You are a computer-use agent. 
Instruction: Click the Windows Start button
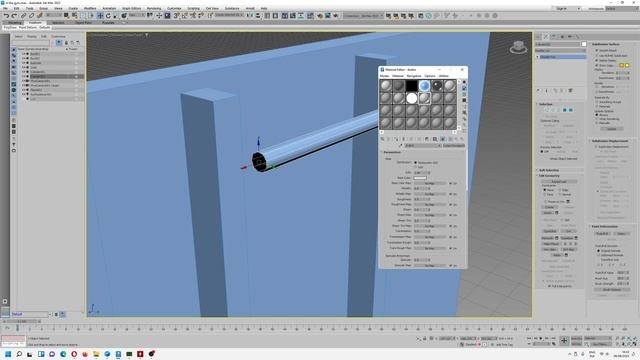click(x=8, y=354)
